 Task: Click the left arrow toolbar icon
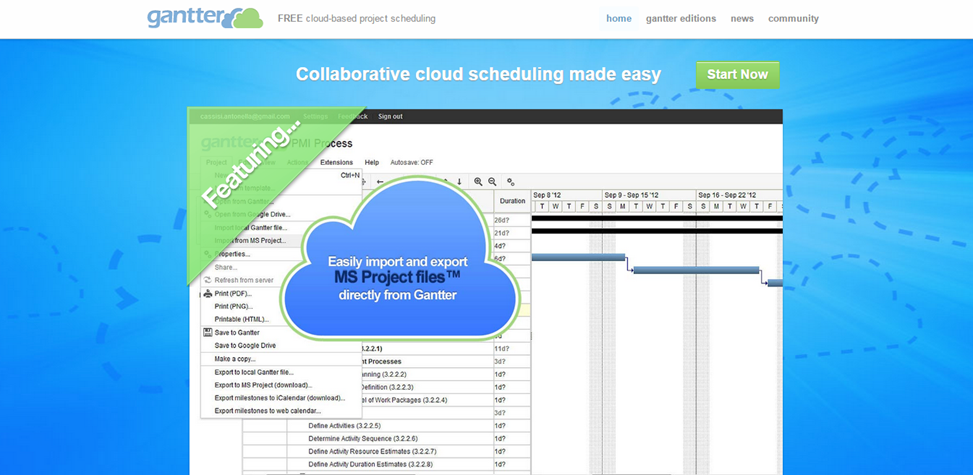point(380,182)
